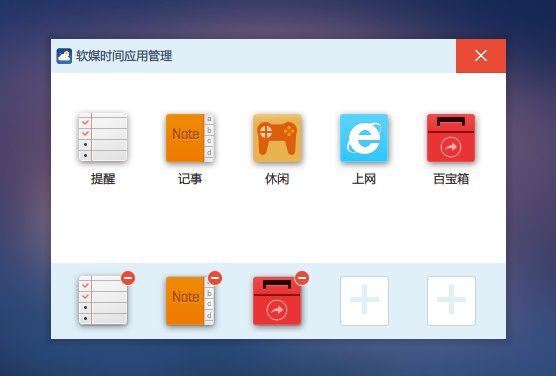The width and height of the screenshot is (556, 376).
Task: Open the 上网 Internet Explorer icon
Action: point(364,138)
